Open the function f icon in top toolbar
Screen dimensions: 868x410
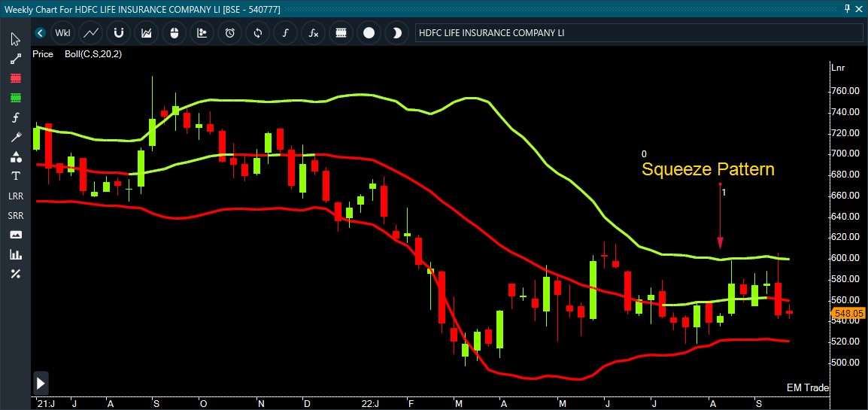pyautogui.click(x=285, y=33)
